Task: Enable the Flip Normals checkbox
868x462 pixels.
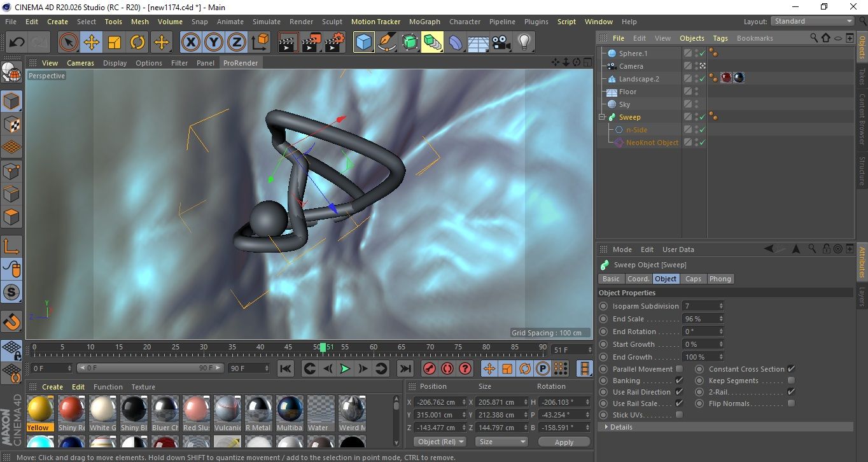Action: coord(791,403)
